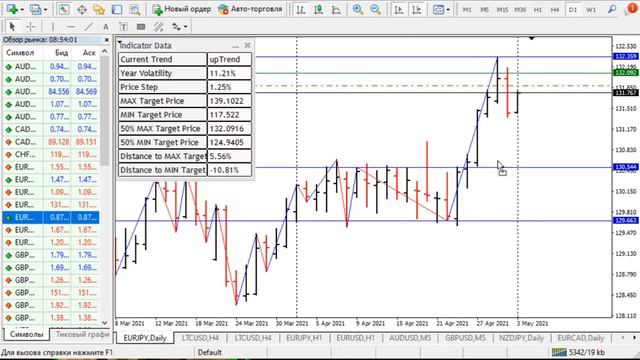Toggle the Terminal panel icon
Image resolution: width=640 pixels, height=360 pixels.
point(117,9)
